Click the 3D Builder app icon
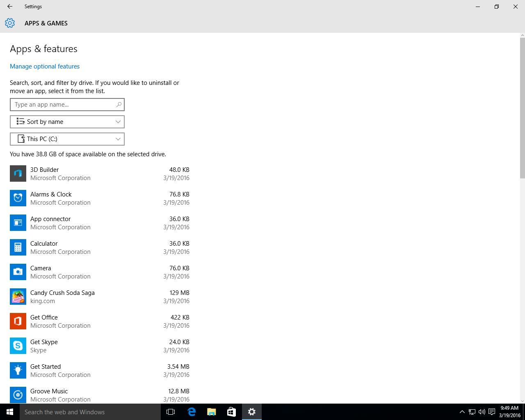Viewport: 525px width, 420px height. point(18,173)
